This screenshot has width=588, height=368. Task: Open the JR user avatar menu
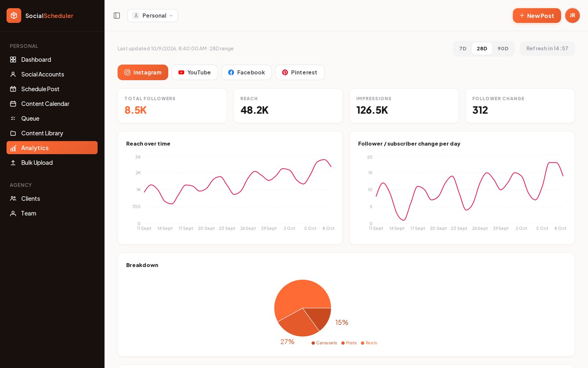coord(572,15)
